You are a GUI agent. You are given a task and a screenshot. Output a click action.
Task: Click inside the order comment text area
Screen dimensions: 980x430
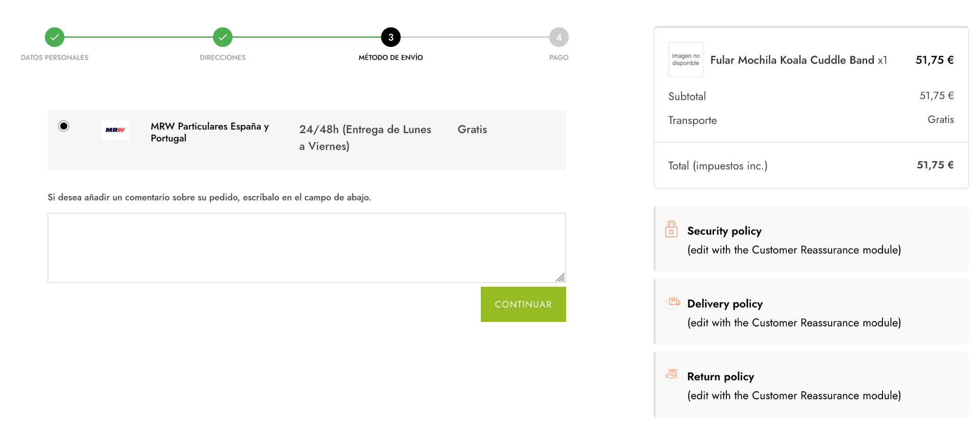click(x=306, y=247)
